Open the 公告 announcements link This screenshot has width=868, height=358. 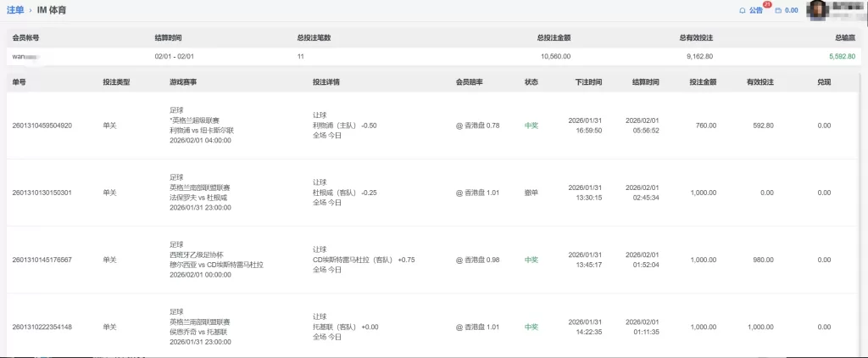(756, 11)
